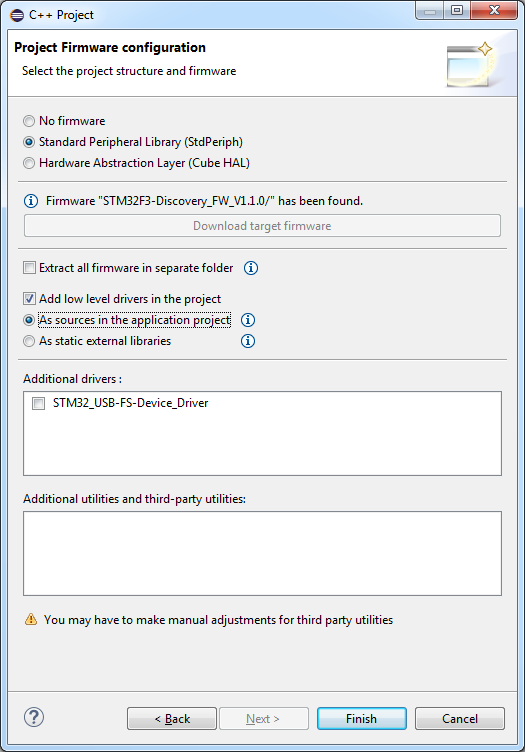The height and width of the screenshot is (754, 525).
Task: Maximize the C++ Project dialog window
Action: pyautogui.click(x=457, y=11)
